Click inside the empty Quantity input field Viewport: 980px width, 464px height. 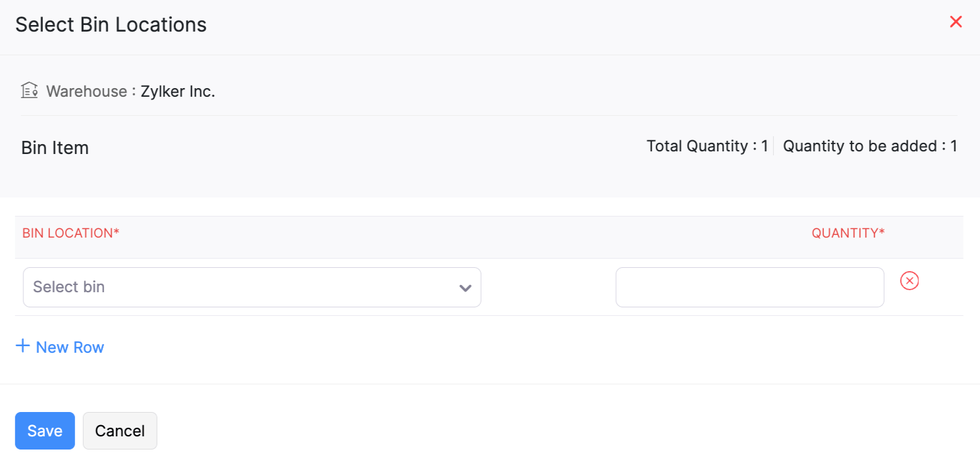(749, 287)
